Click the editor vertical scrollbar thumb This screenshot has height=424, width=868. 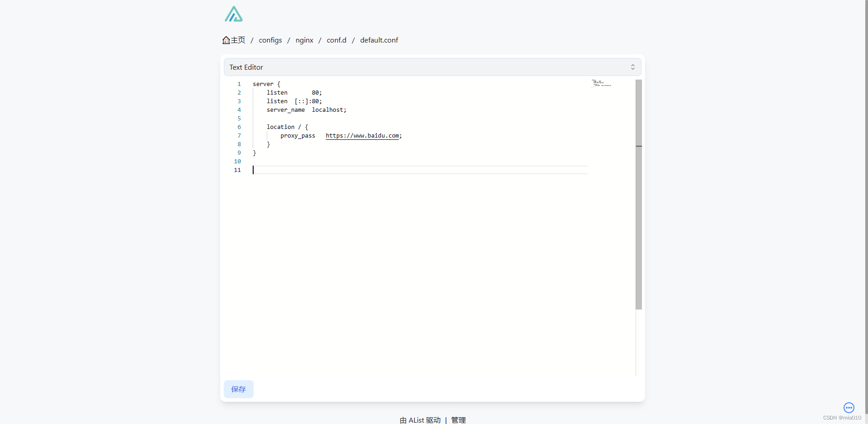click(x=639, y=195)
